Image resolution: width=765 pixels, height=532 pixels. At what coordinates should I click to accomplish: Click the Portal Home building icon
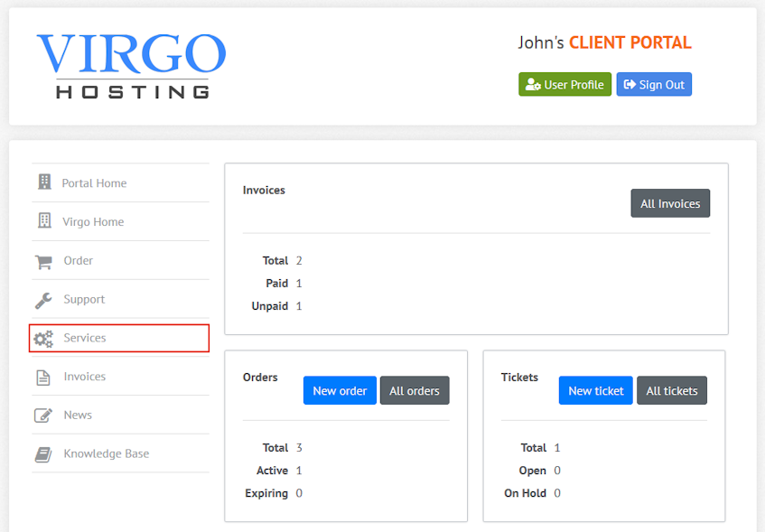coord(44,182)
